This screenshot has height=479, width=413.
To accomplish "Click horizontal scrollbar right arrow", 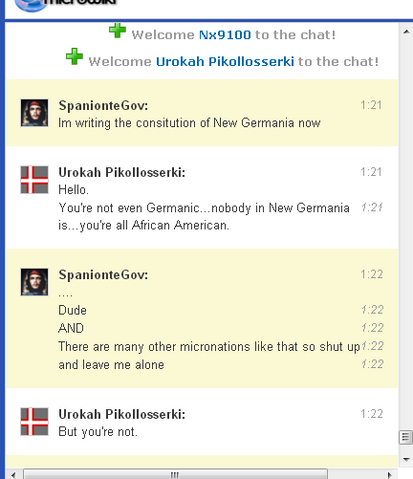I will (x=389, y=474).
